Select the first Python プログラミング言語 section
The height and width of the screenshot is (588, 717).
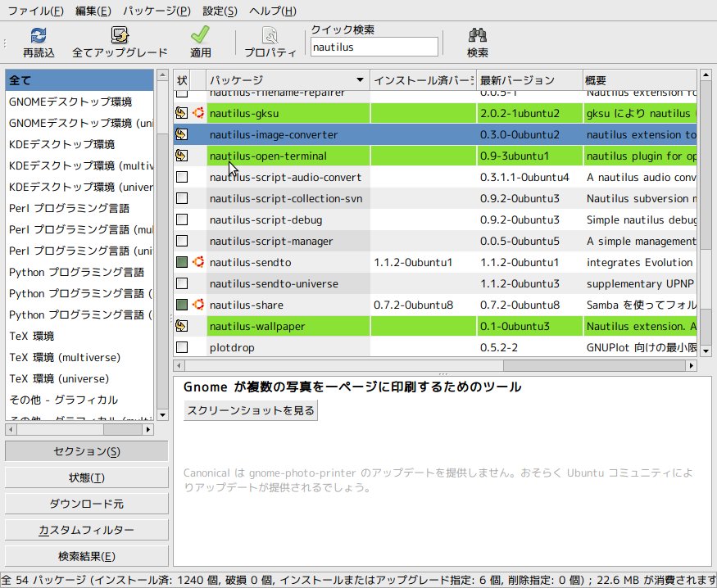tap(79, 273)
